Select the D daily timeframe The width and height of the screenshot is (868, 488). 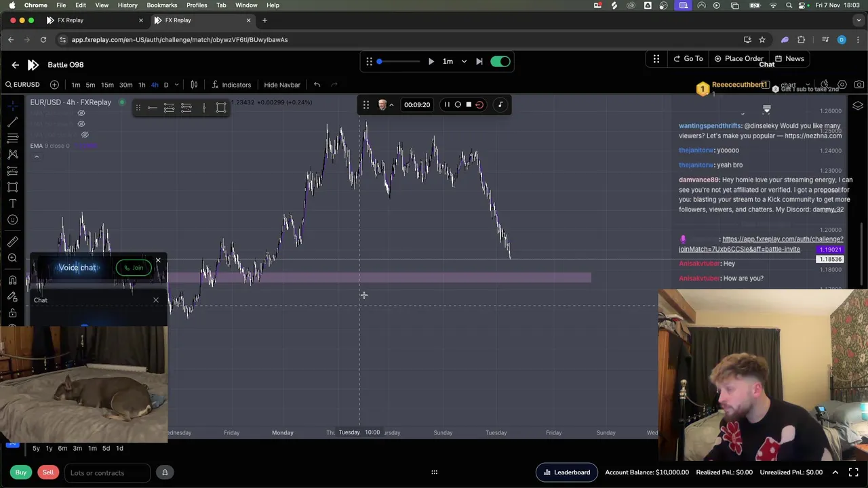(166, 85)
